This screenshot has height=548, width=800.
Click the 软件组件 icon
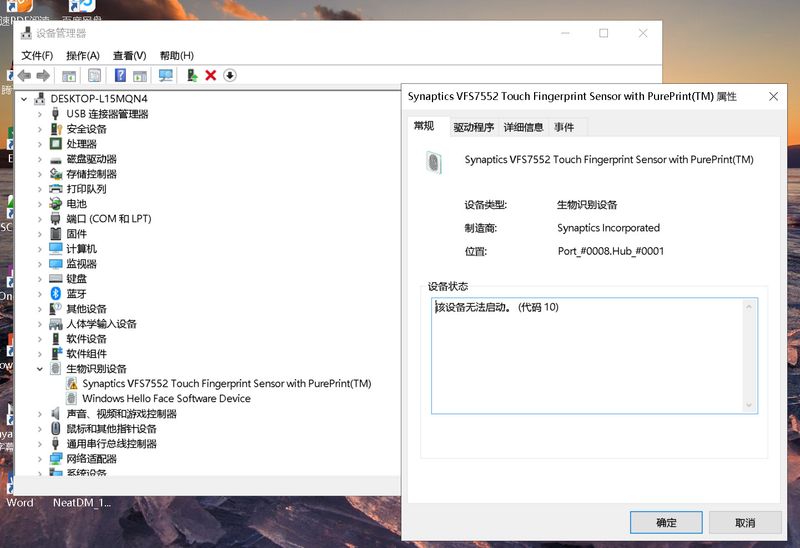pos(56,354)
